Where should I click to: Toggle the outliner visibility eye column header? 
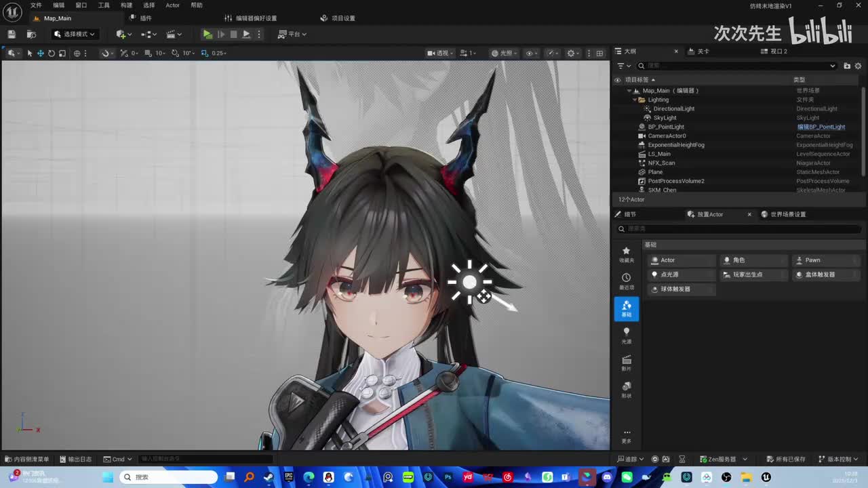click(618, 80)
